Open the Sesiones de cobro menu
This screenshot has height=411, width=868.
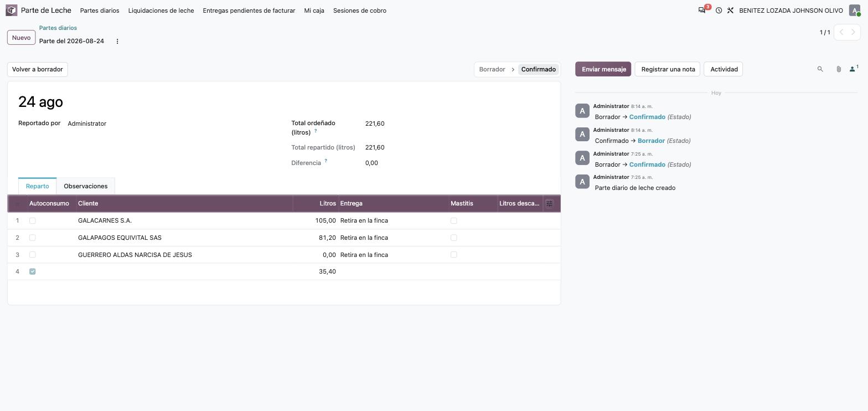[360, 11]
